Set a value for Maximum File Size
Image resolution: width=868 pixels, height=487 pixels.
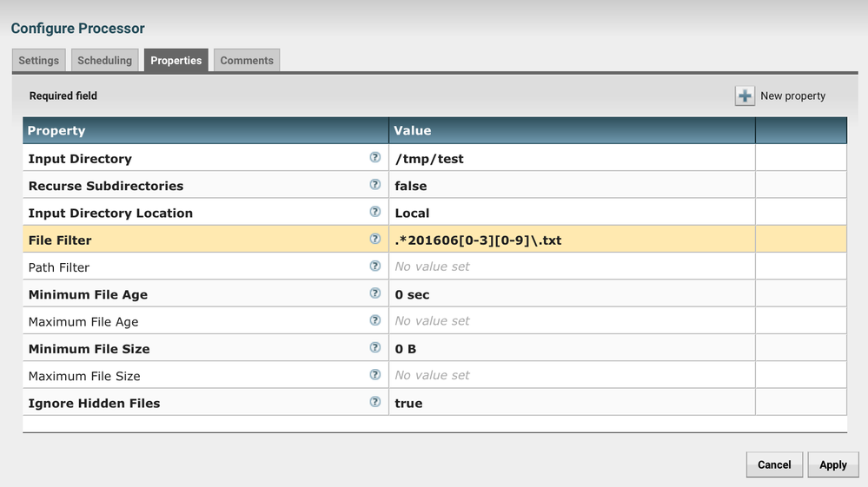pos(572,375)
